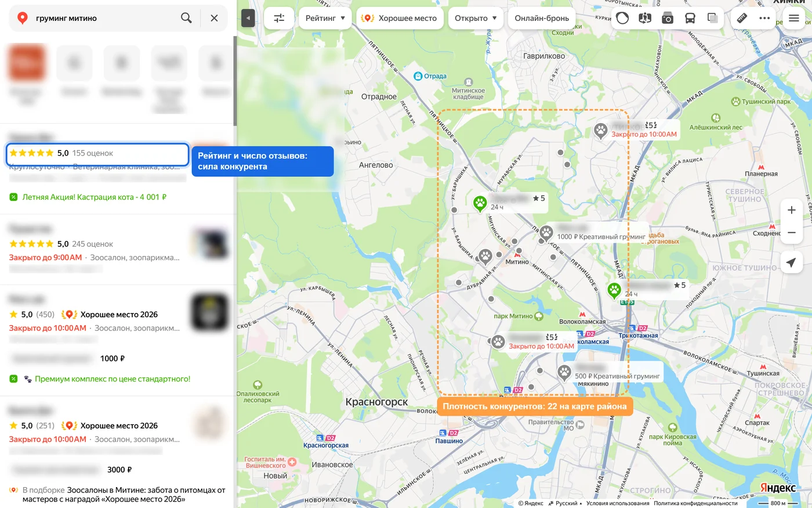Screen dimensions: 812x508
Task: Select the gray paw pin labeled 500 ₽ Креативный груминг
Action: [x=564, y=372]
